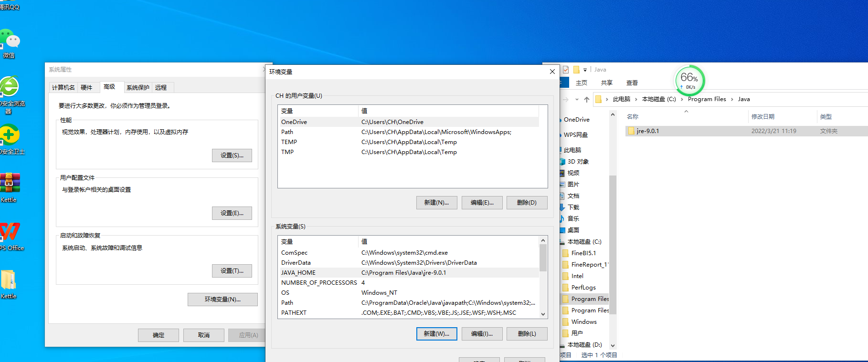868x362 pixels.
Task: Select the JAVA_HOME system variable row
Action: point(409,273)
